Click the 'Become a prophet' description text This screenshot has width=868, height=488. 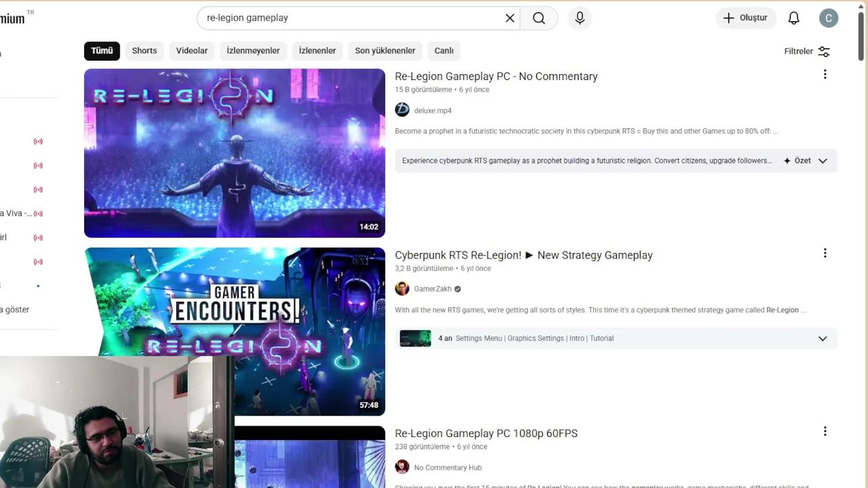(587, 131)
